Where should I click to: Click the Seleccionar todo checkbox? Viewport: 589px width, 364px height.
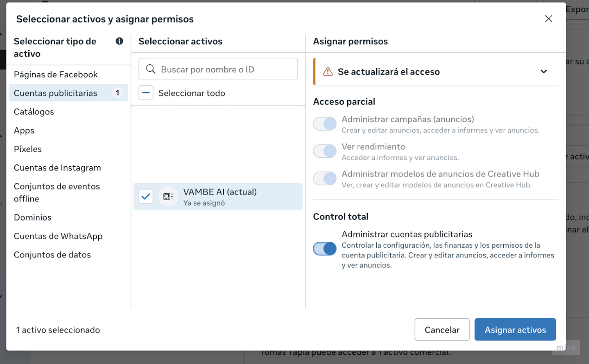click(146, 93)
